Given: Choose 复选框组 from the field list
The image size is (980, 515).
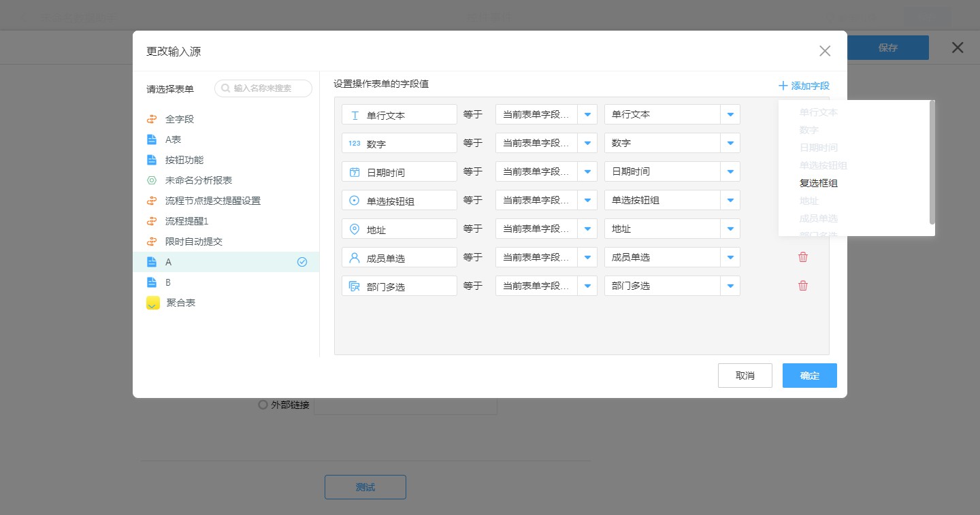Looking at the screenshot, I should [818, 183].
